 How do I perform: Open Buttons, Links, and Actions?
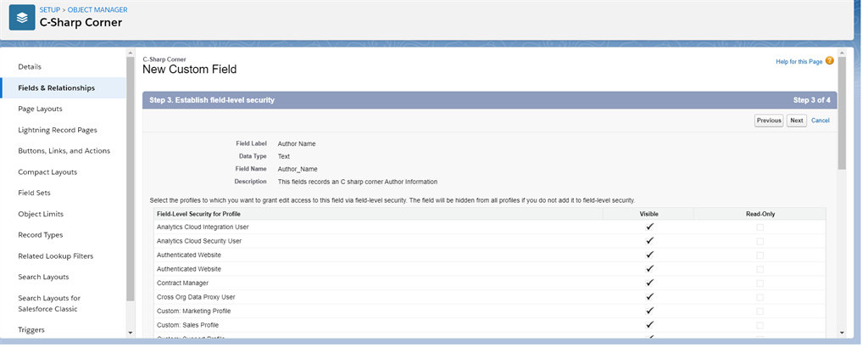tap(64, 151)
